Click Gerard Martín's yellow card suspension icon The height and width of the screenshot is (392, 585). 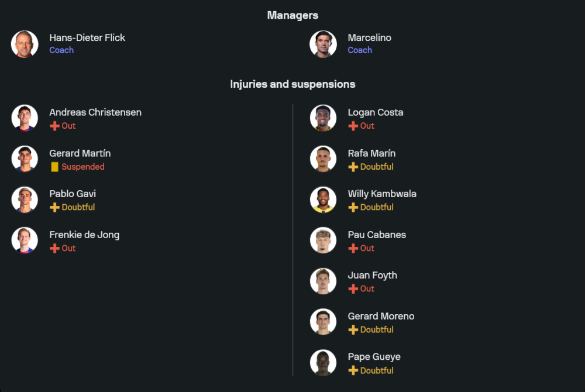54,167
